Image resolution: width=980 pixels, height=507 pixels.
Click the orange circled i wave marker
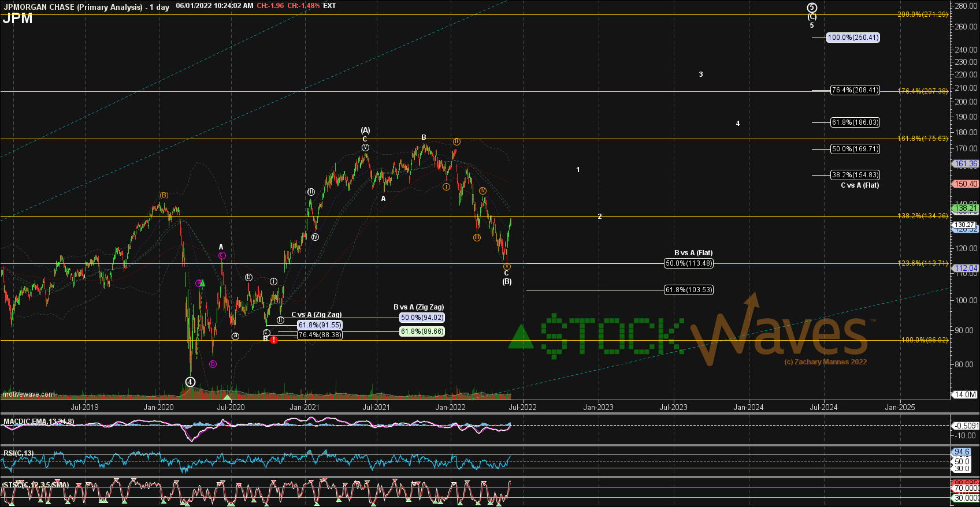coord(447,187)
